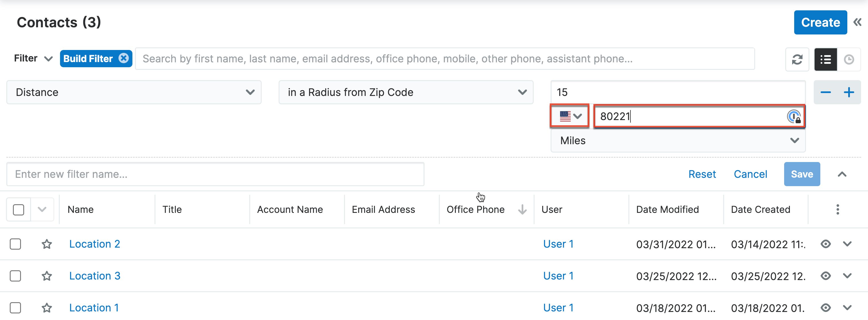Tick the Location 1 row checkbox
The height and width of the screenshot is (320, 868).
pyautogui.click(x=16, y=308)
